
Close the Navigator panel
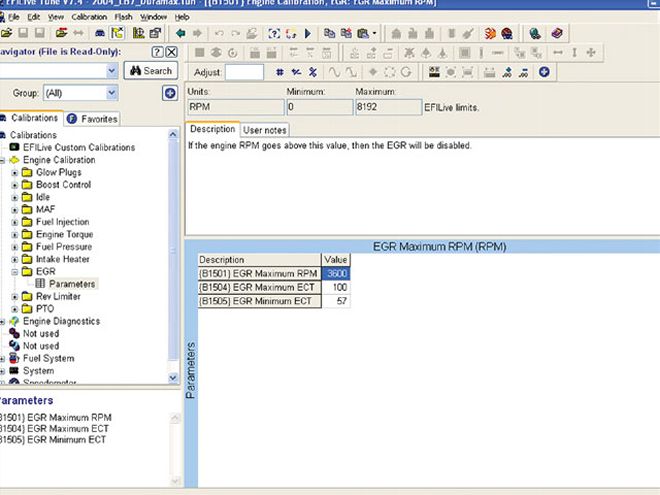coord(171,52)
